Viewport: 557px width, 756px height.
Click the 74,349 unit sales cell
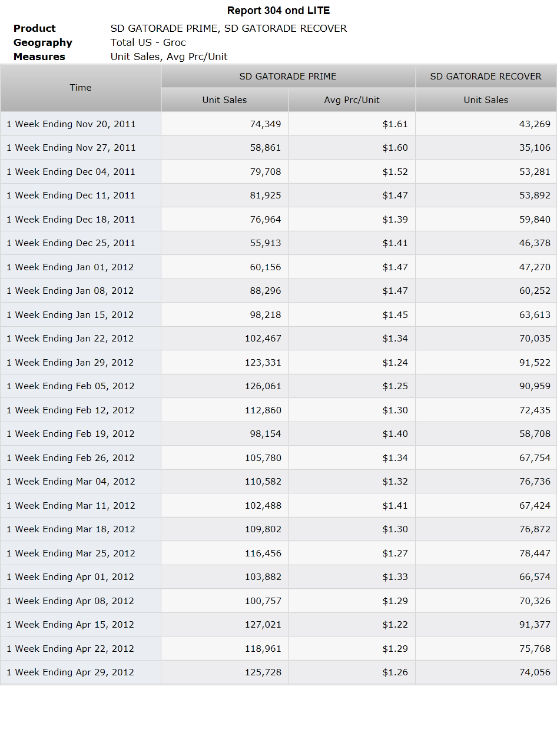[x=224, y=124]
